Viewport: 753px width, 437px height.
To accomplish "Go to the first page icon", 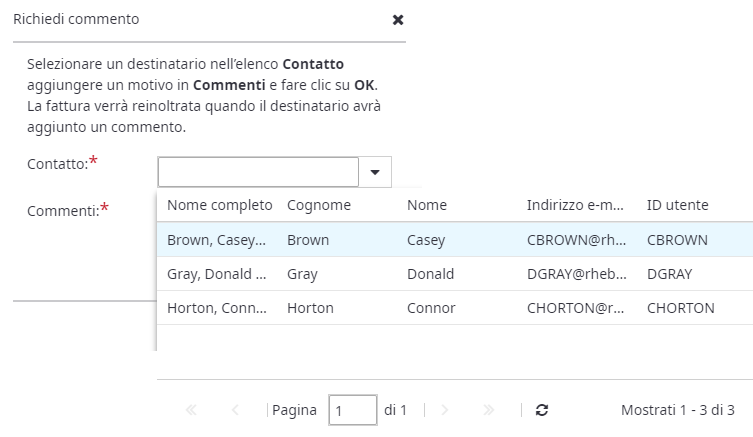I will (x=192, y=410).
